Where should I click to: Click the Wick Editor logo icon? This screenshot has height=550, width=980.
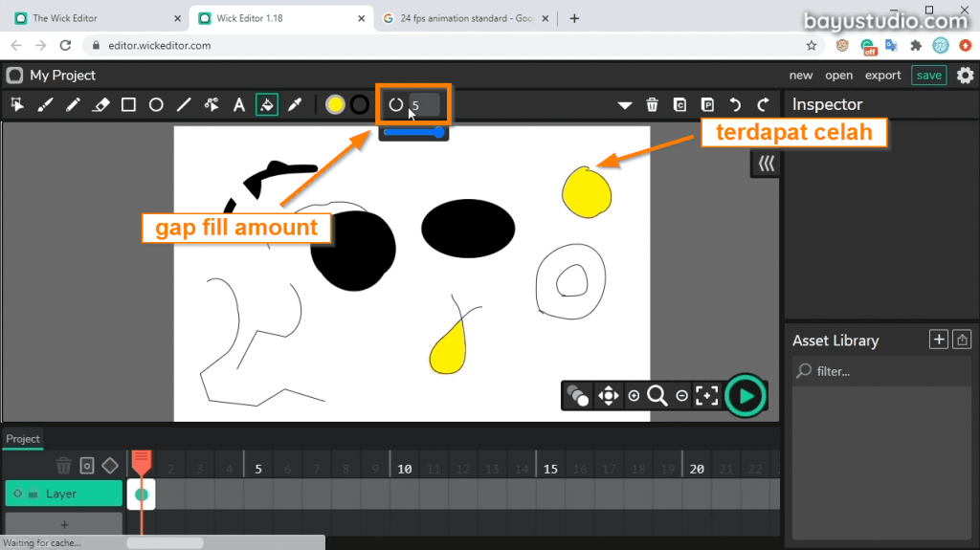click(14, 75)
